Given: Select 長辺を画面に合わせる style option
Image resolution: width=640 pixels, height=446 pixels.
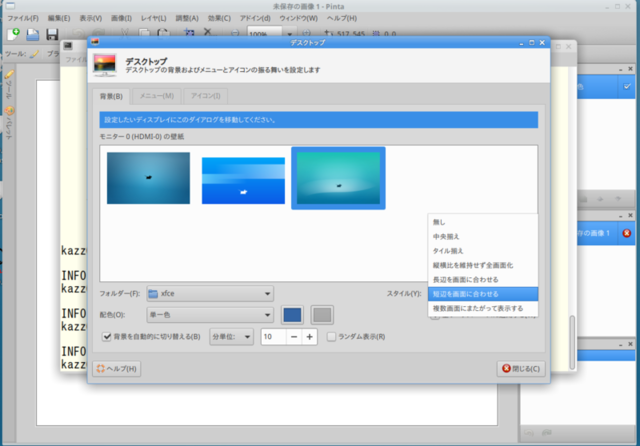Looking at the screenshot, I should [483, 280].
